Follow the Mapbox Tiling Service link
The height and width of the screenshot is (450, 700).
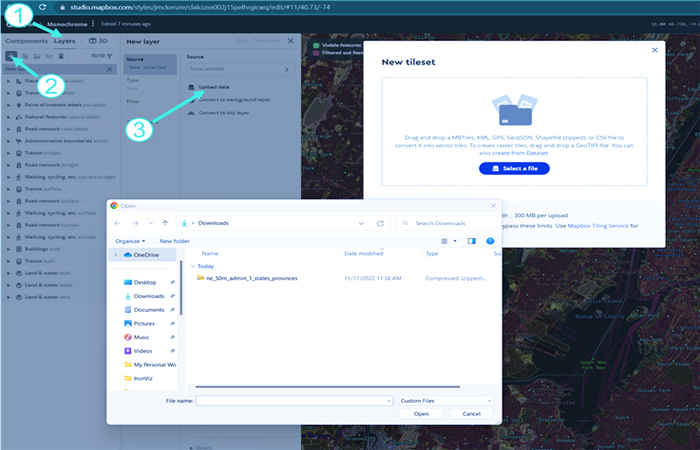[x=598, y=226]
